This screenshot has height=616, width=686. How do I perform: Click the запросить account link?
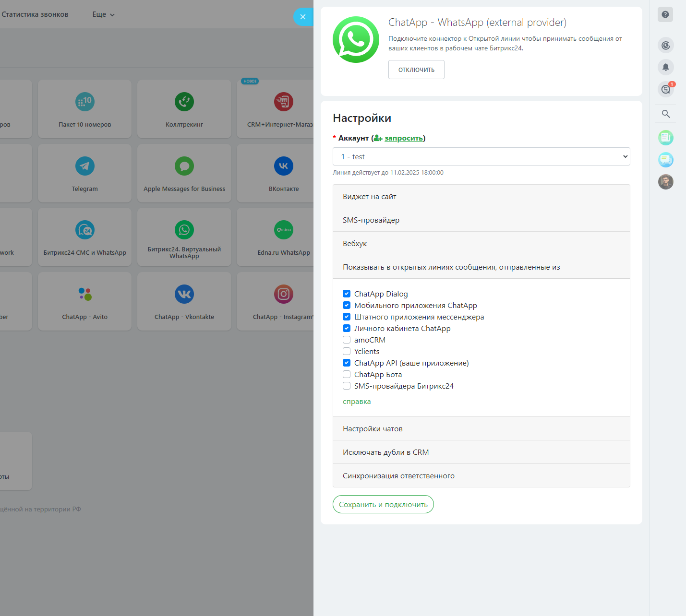[403, 138]
